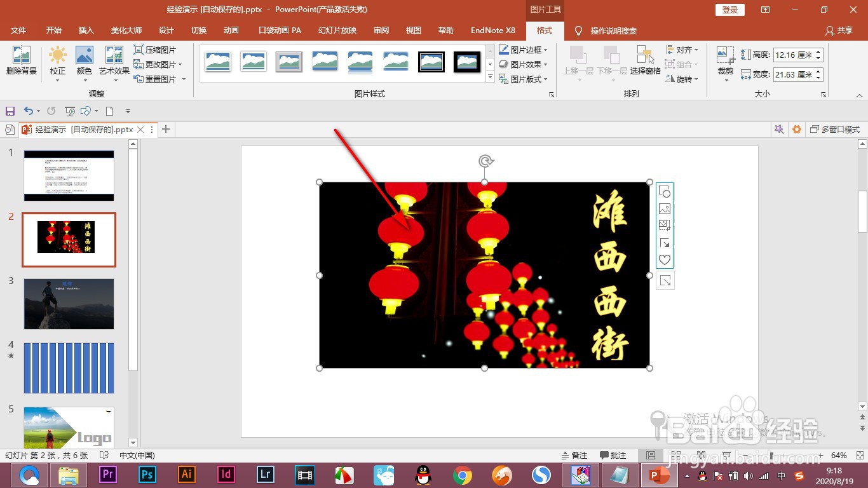This screenshot has height=488, width=868.
Task: Increase the picture height with stepper up arrow
Action: coord(819,51)
